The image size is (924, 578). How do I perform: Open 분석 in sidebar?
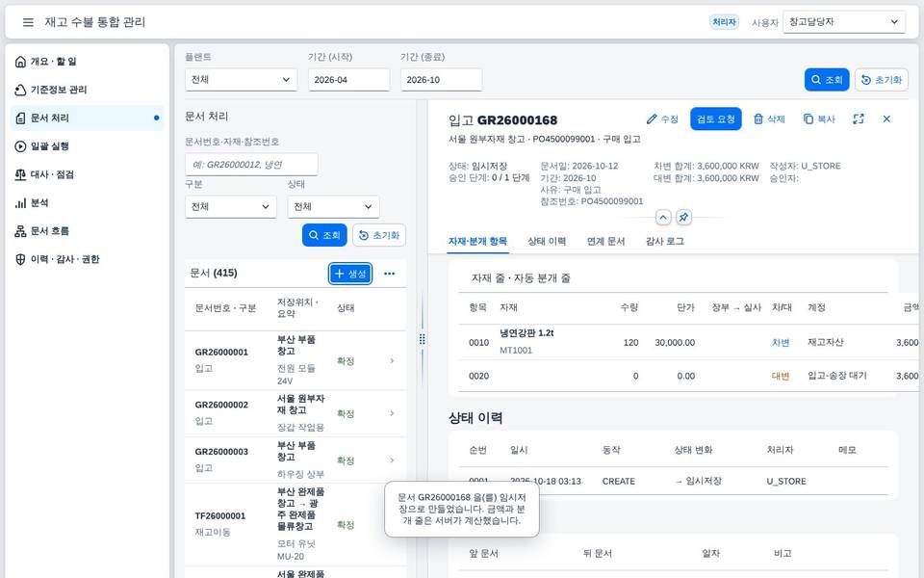[x=88, y=203]
